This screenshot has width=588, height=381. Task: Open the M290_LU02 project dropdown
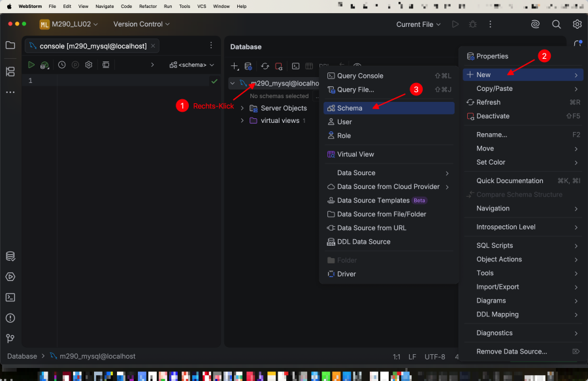coord(69,24)
